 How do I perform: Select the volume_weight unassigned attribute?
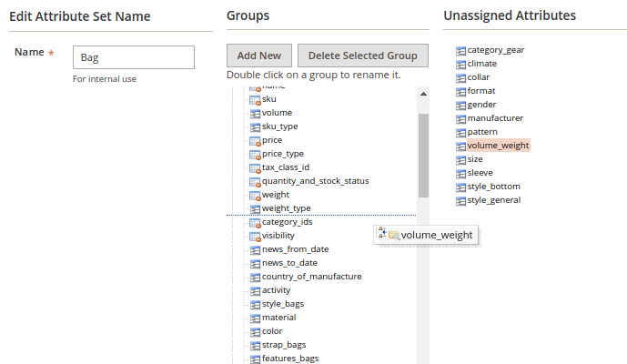[497, 146]
